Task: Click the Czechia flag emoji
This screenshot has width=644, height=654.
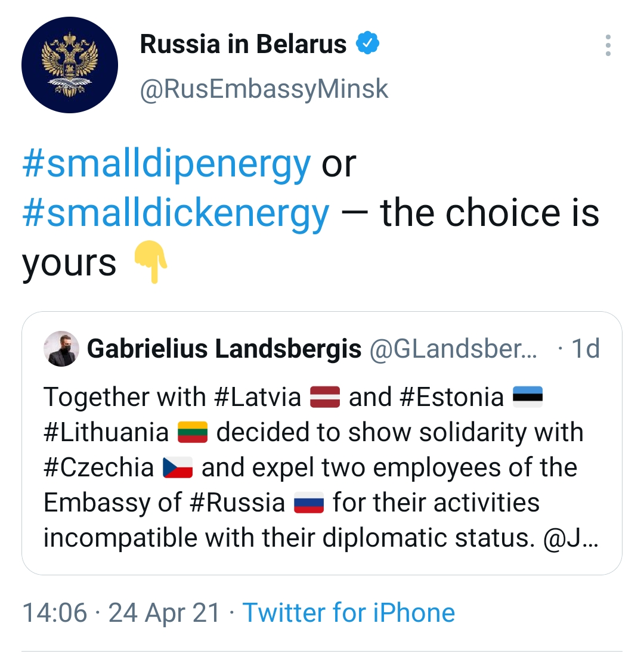Action: pos(178,467)
